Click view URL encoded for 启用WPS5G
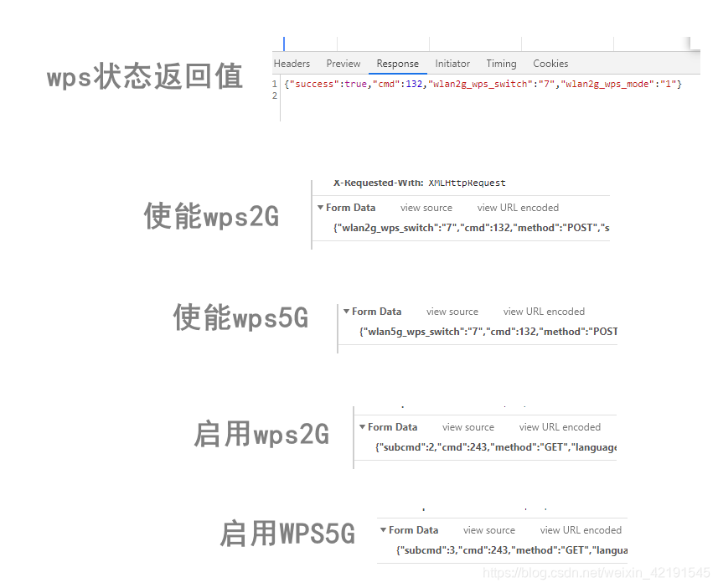 click(581, 529)
